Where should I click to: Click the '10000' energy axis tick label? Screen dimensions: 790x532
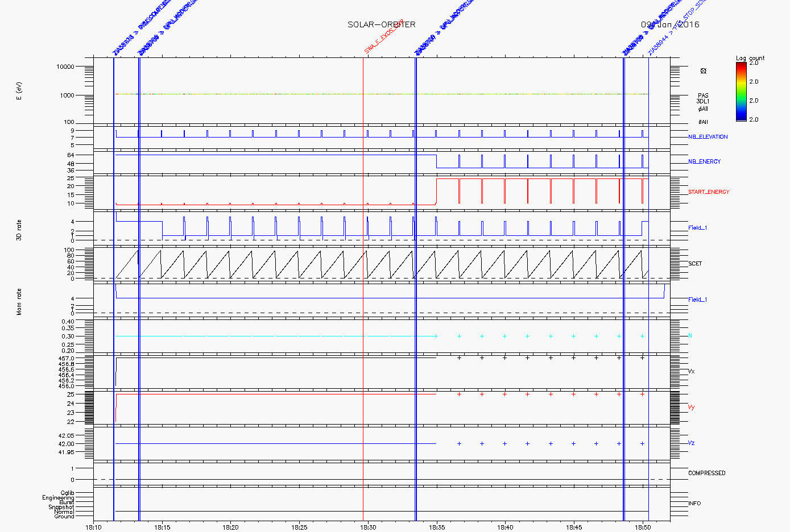65,66
